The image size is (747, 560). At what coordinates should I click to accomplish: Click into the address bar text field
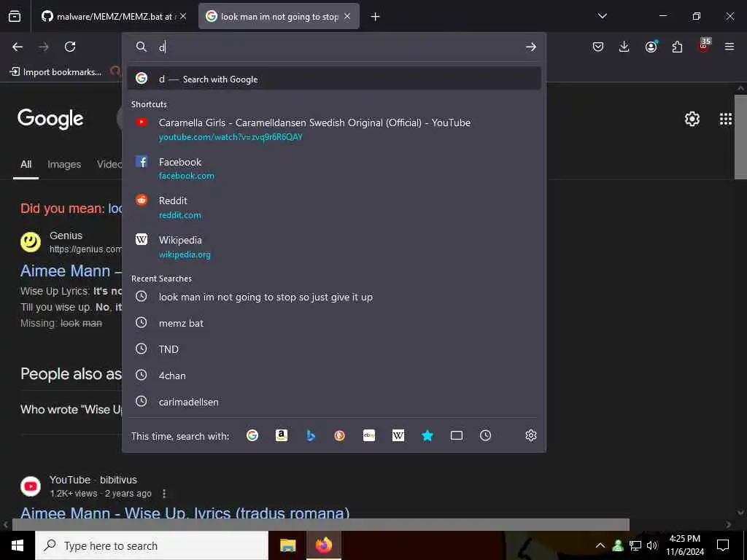click(x=338, y=47)
